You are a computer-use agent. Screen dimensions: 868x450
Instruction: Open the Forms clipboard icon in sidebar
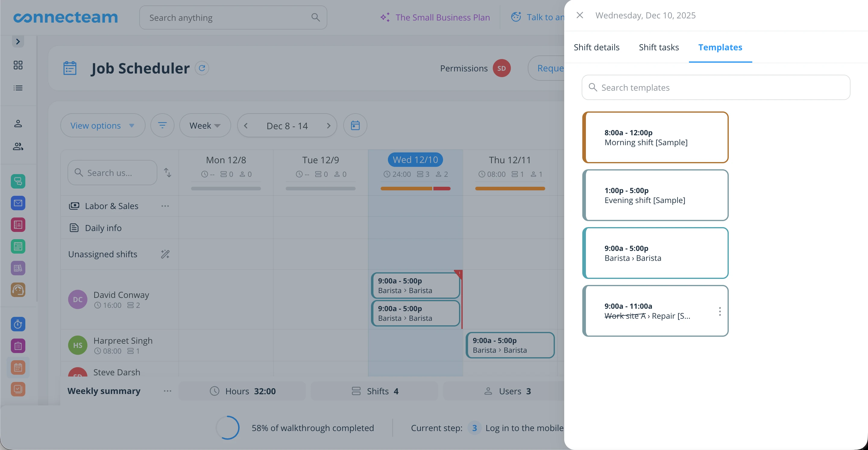pos(18,345)
